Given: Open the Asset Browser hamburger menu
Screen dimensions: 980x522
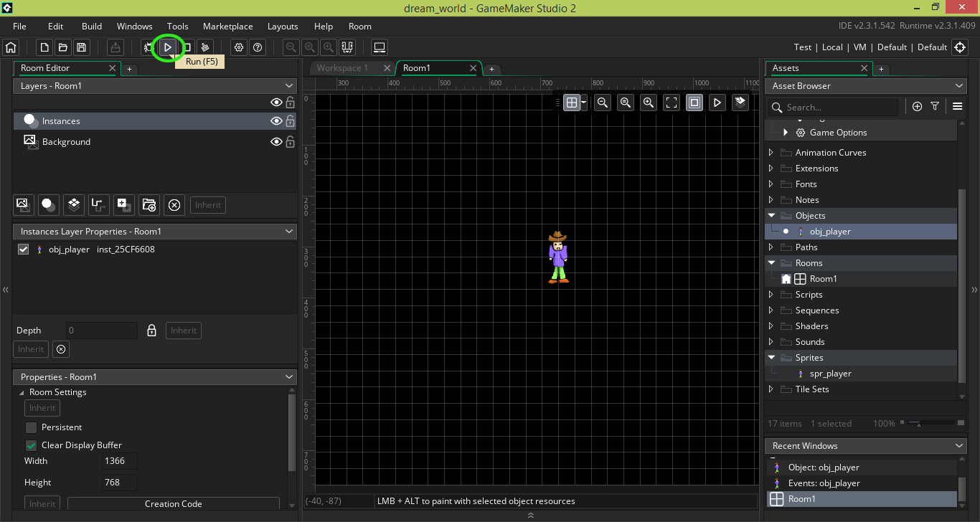Looking at the screenshot, I should 957,107.
